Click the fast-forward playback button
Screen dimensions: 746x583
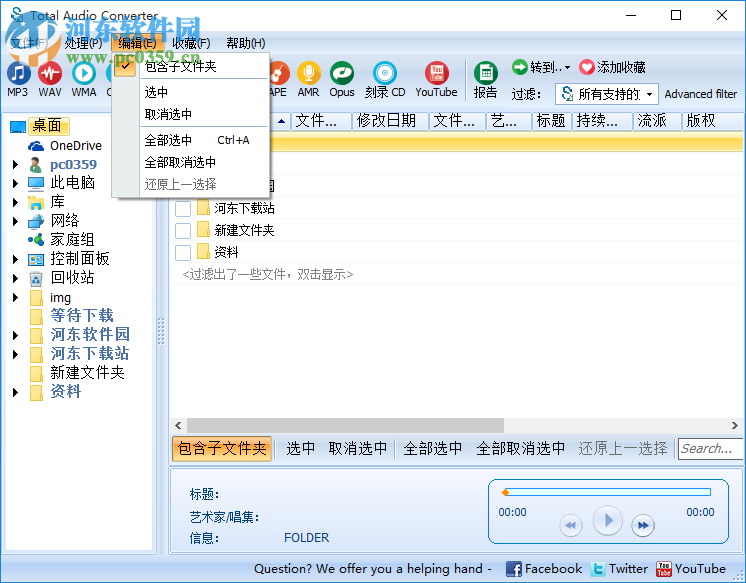pos(643,525)
